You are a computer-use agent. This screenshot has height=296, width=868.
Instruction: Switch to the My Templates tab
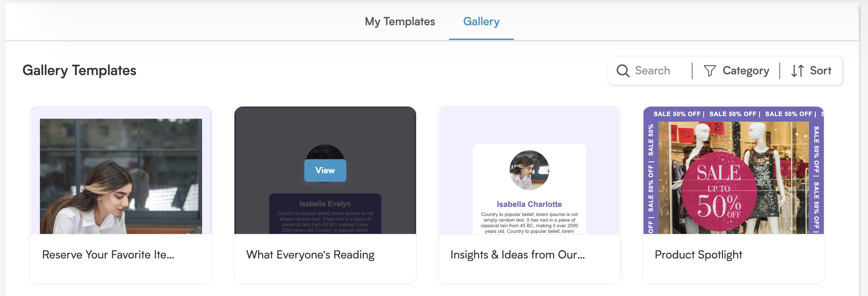pyautogui.click(x=400, y=21)
